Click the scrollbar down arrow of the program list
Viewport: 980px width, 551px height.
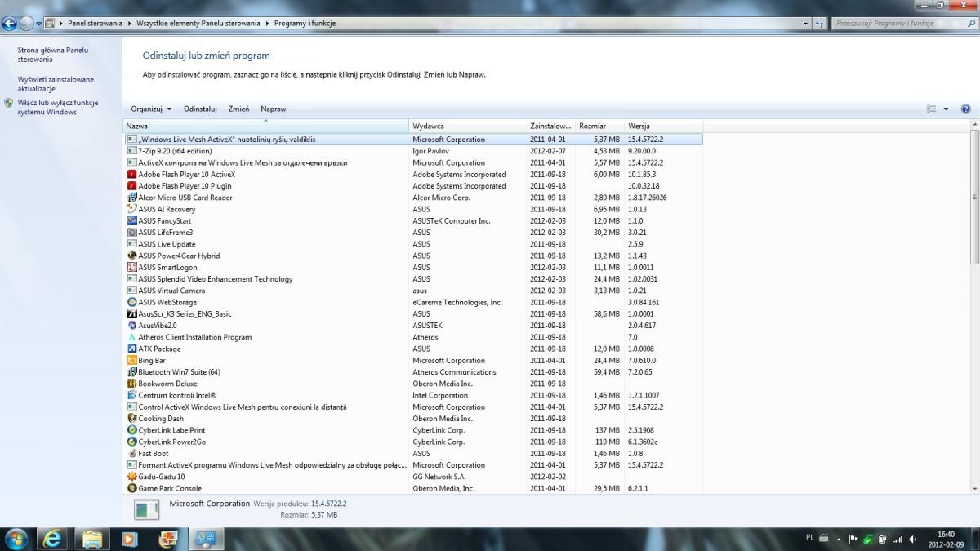974,488
